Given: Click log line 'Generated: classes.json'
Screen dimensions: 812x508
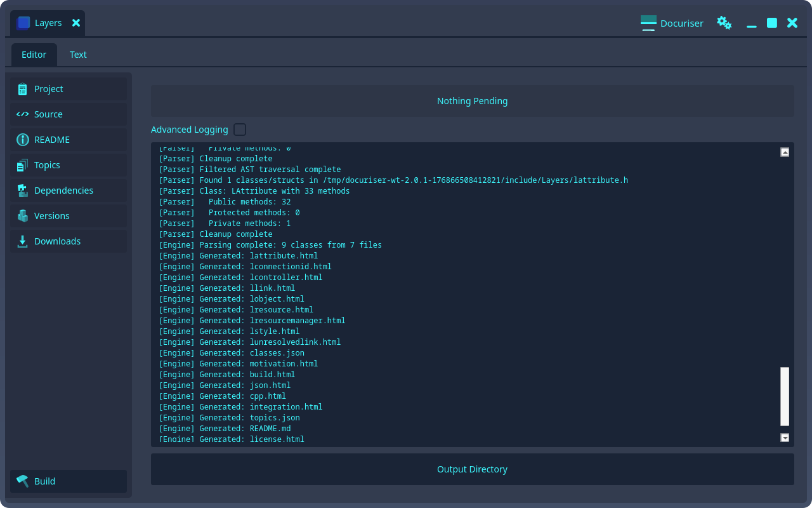Looking at the screenshot, I should coord(232,353).
